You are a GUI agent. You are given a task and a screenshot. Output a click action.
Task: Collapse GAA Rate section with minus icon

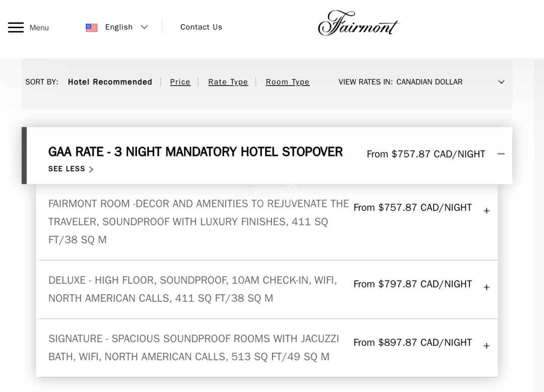501,154
